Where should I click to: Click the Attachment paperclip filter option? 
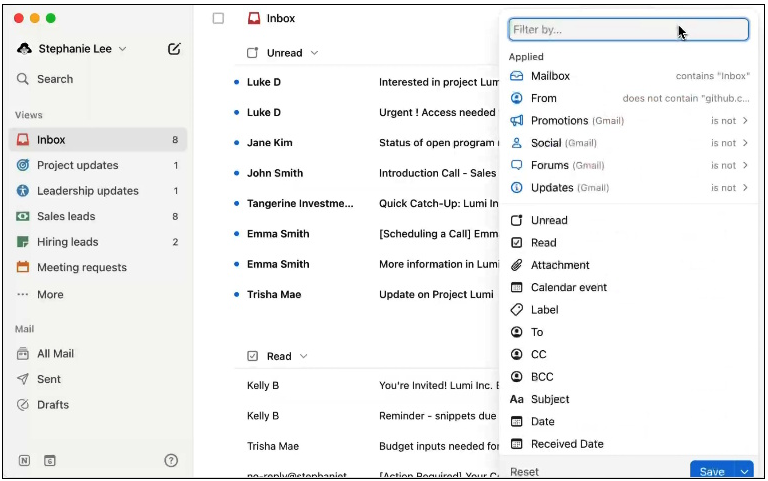coord(559,265)
